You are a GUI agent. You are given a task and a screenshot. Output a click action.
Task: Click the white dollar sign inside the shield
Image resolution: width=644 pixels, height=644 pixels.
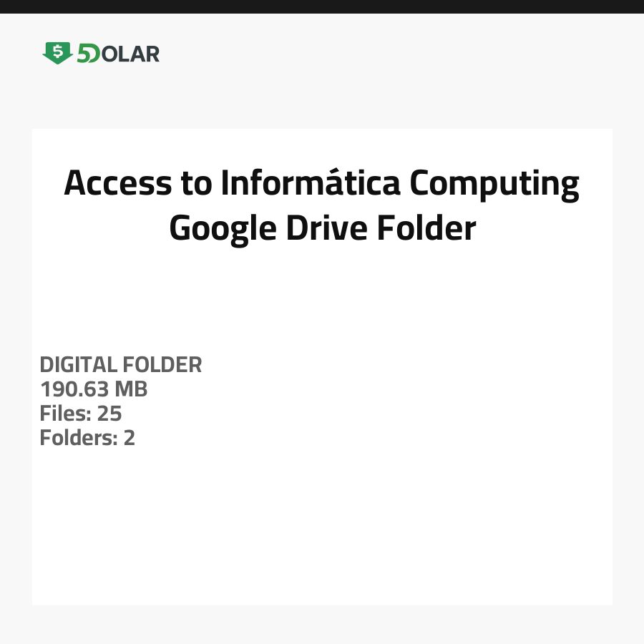click(x=57, y=52)
